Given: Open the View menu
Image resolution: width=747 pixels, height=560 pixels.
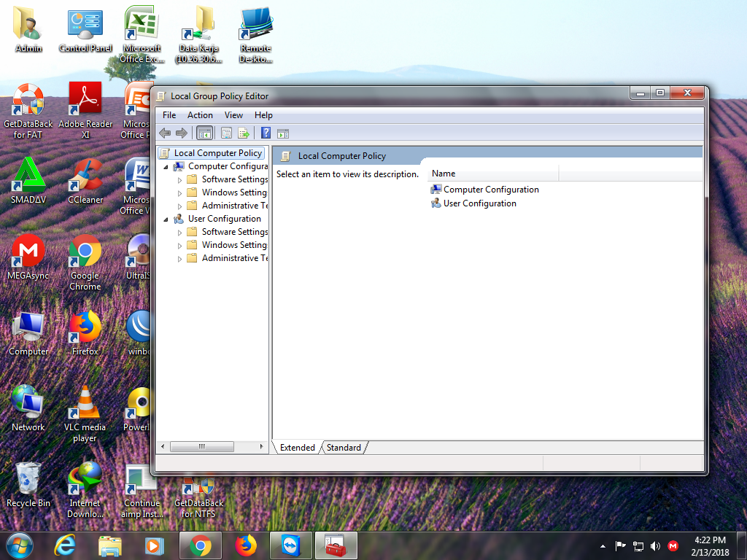Looking at the screenshot, I should (x=233, y=114).
